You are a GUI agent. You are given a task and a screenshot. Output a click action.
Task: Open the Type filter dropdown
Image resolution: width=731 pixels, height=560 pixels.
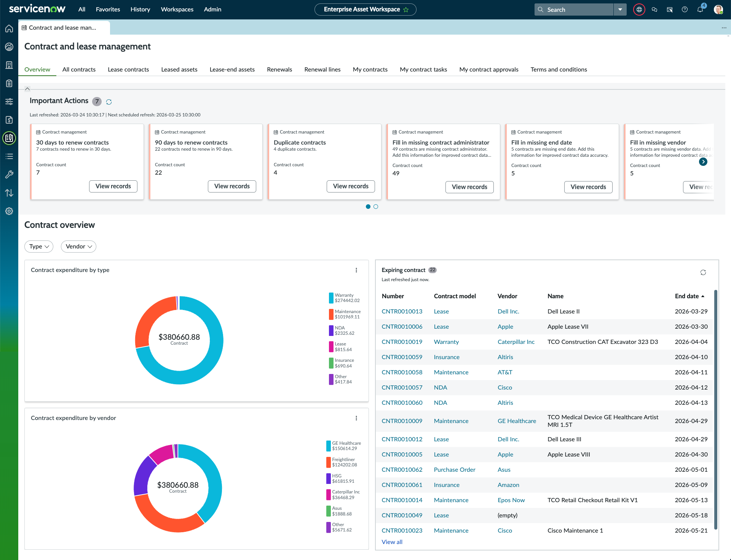click(x=39, y=247)
